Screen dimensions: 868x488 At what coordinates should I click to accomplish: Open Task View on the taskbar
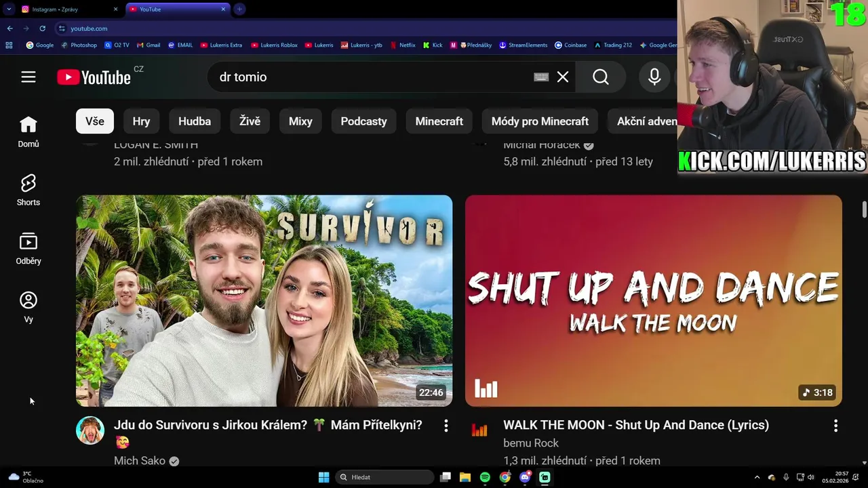(x=446, y=477)
